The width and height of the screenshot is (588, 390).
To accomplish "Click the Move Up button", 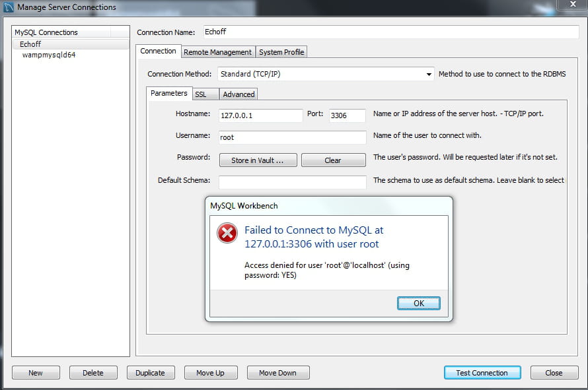I will pyautogui.click(x=211, y=373).
